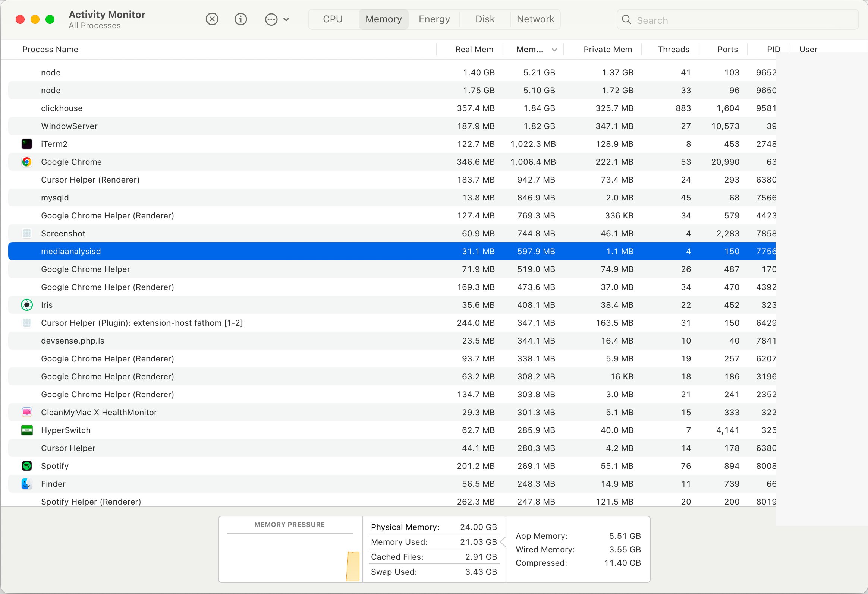The height and width of the screenshot is (594, 868).
Task: Sort by User column header
Action: (808, 49)
